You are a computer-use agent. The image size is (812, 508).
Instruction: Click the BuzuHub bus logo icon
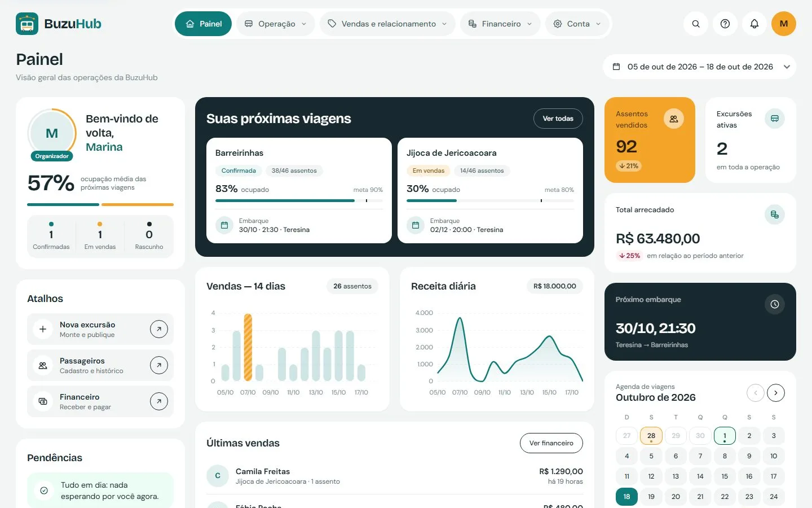pyautogui.click(x=27, y=24)
